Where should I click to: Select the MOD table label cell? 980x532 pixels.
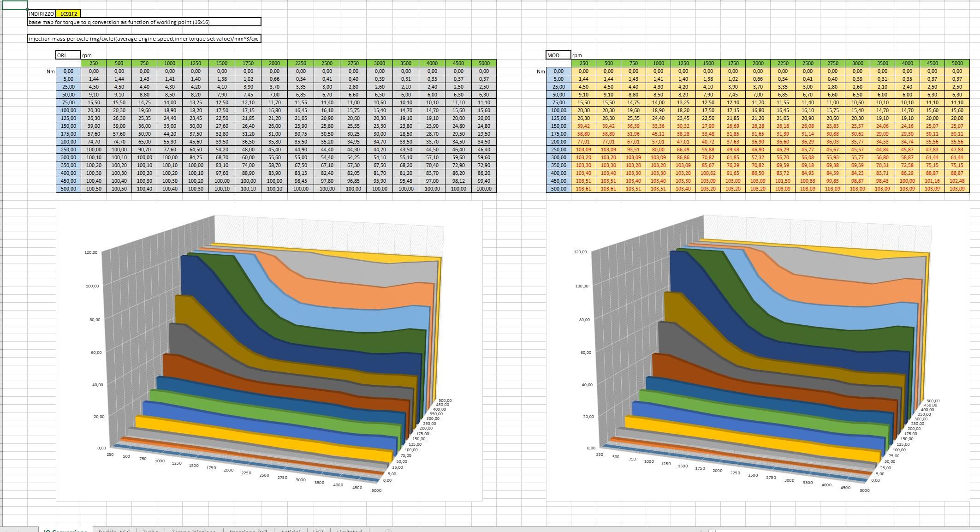click(x=558, y=55)
